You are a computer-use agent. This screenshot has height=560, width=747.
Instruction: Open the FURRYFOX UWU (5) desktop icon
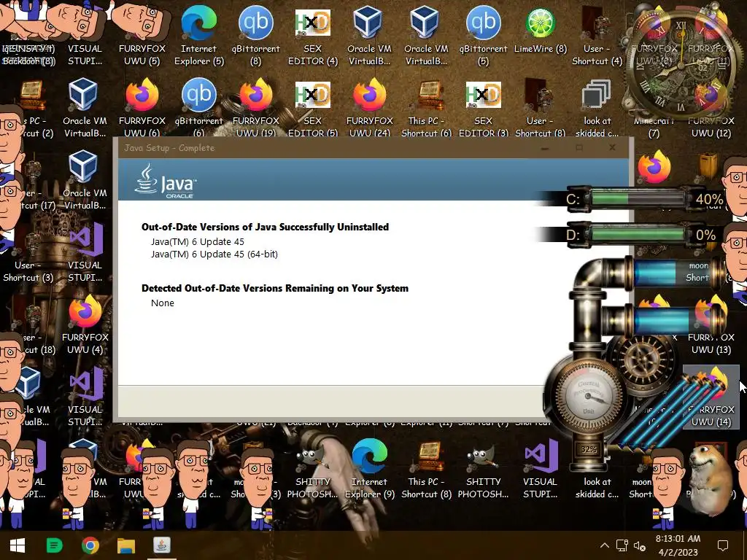[142, 36]
